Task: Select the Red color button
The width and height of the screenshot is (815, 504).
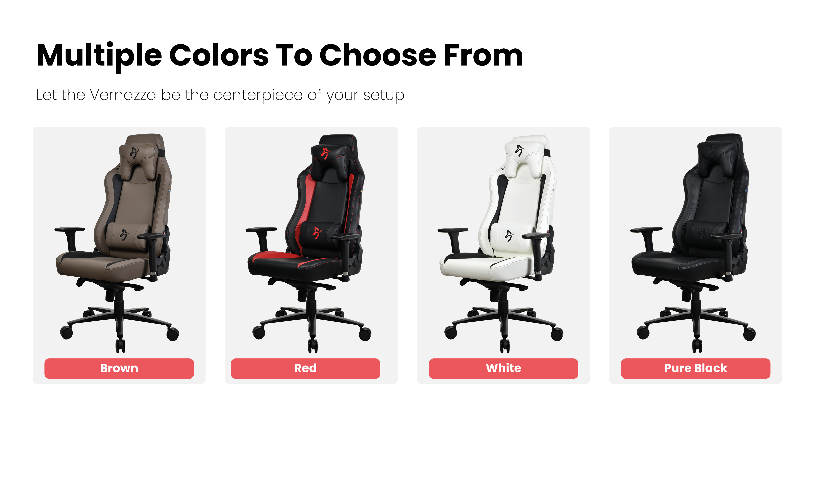Action: coord(305,368)
